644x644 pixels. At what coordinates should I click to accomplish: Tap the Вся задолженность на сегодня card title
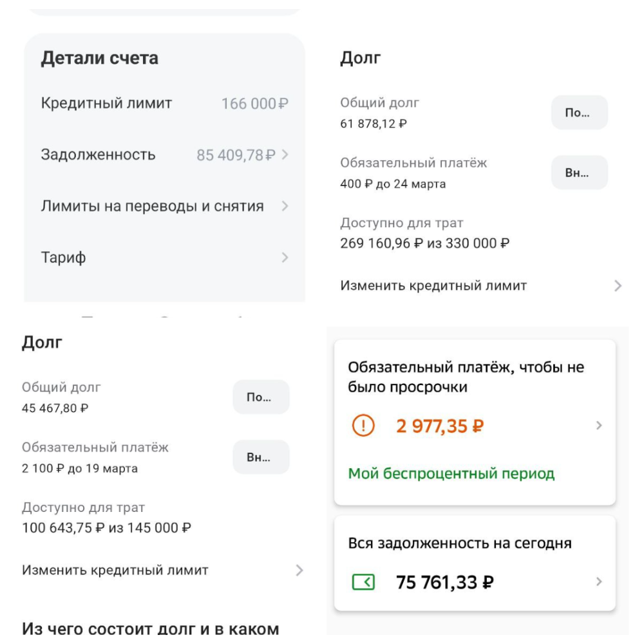[x=460, y=544]
